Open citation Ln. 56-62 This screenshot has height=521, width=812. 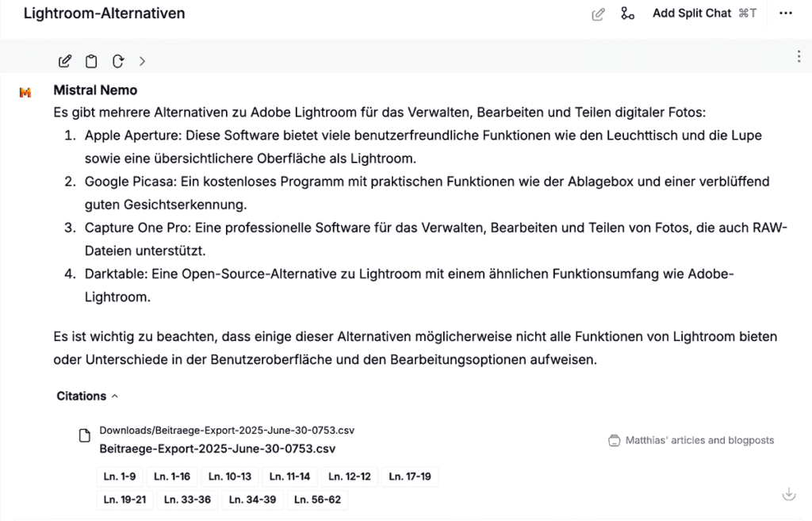(317, 500)
